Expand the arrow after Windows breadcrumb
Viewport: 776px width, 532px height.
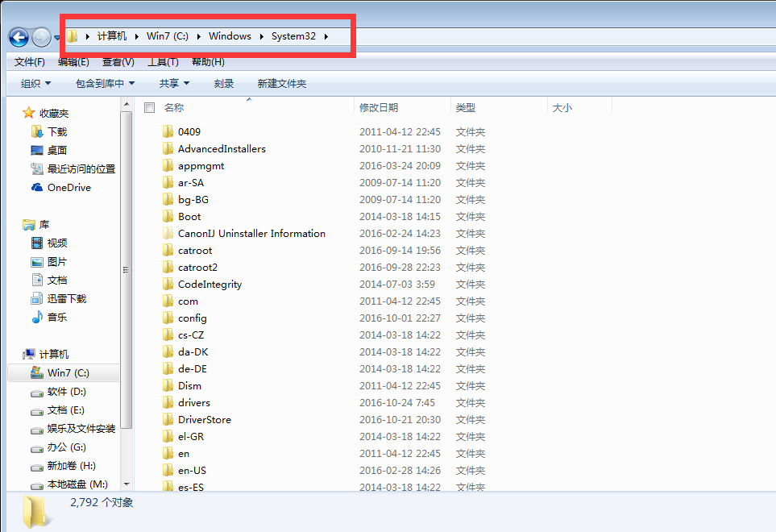click(261, 36)
